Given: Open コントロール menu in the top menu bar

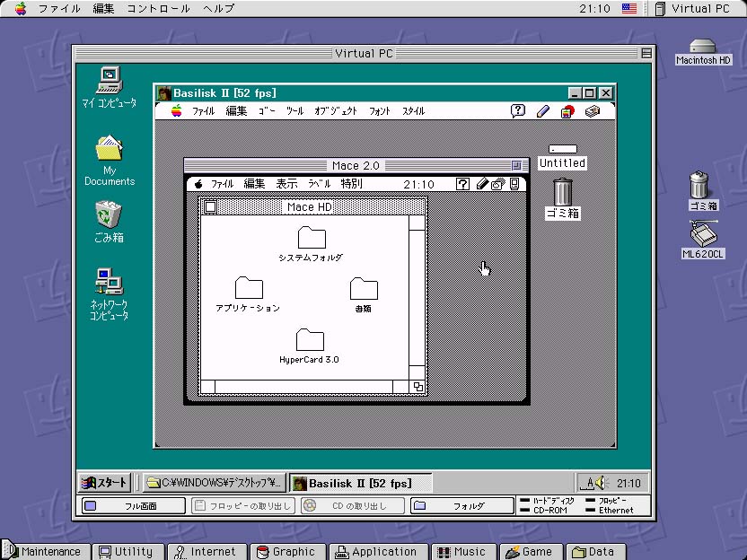Looking at the screenshot, I should [x=158, y=9].
